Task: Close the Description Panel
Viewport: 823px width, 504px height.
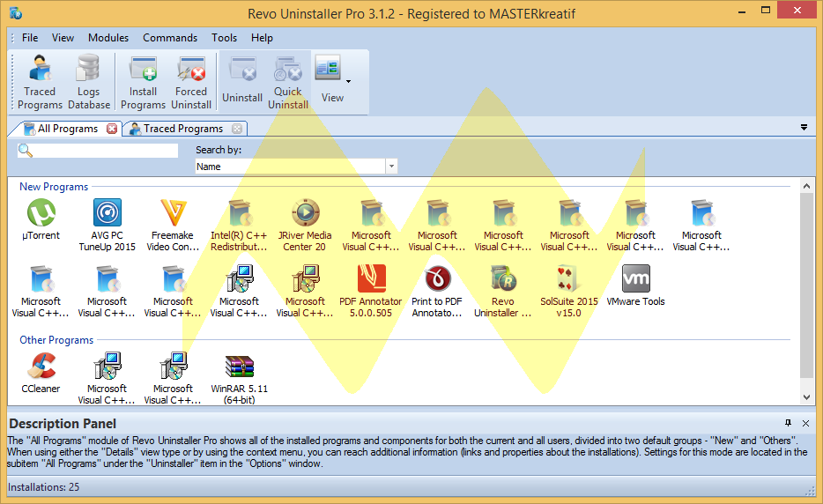Action: 805,423
